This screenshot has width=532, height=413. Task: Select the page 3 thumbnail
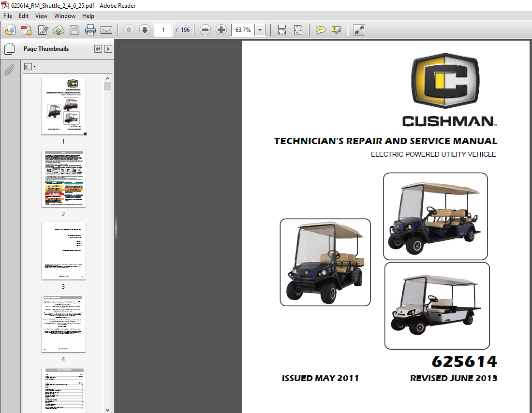tap(63, 251)
